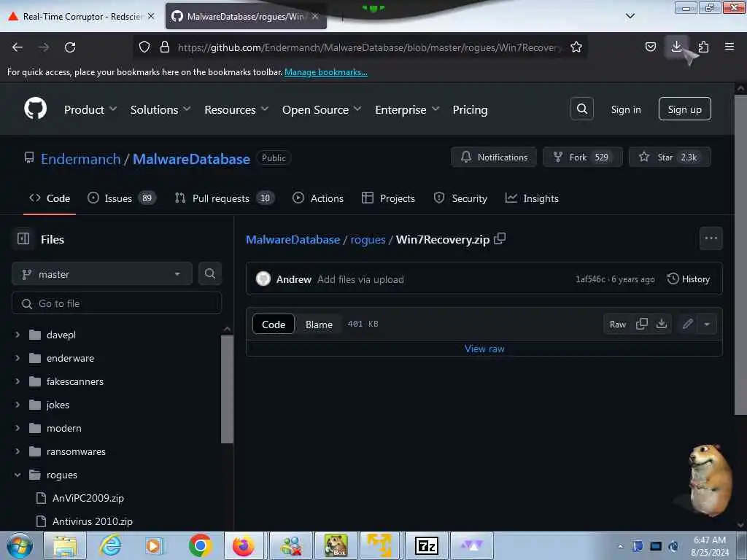Image resolution: width=747 pixels, height=560 pixels.
Task: Click the file tree search magnifier button
Action: point(209,274)
